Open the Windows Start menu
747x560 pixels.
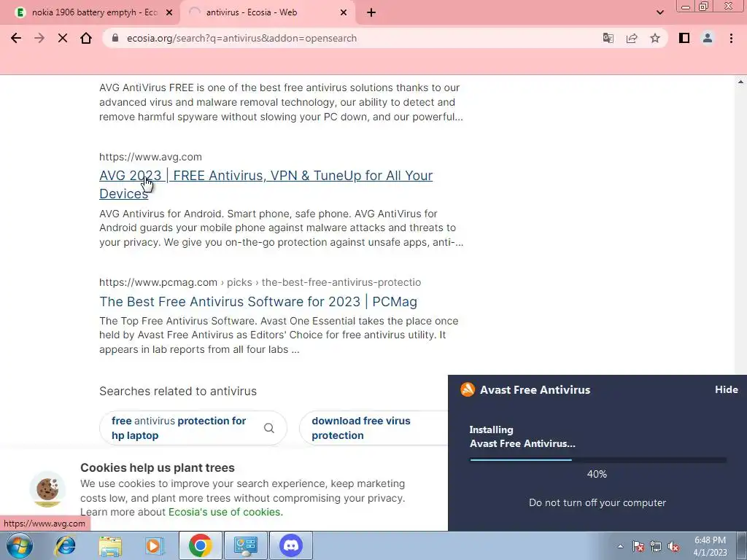pyautogui.click(x=19, y=545)
